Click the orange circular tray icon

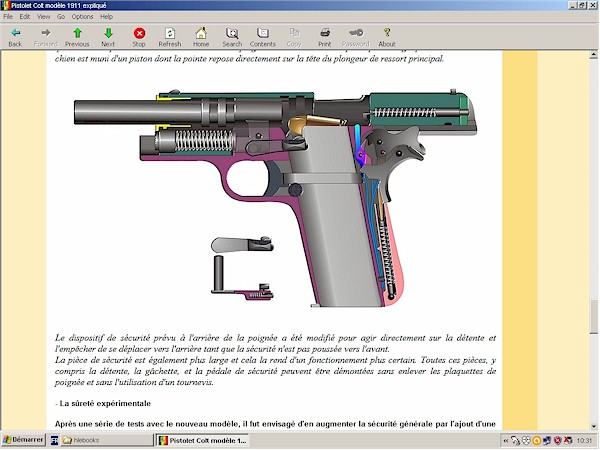(x=536, y=441)
